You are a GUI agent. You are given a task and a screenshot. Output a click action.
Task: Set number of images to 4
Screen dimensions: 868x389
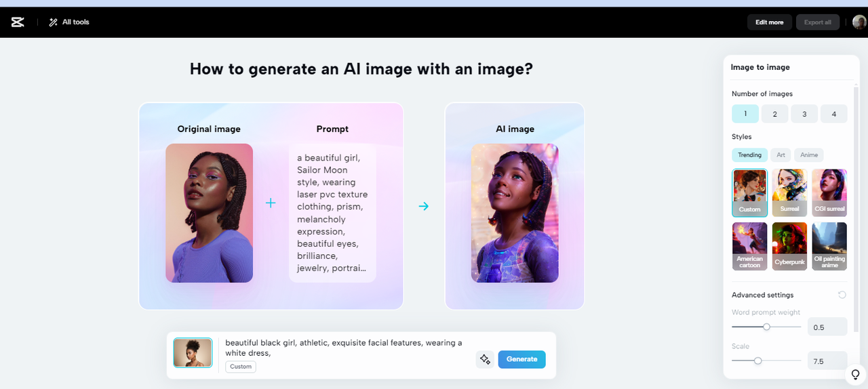833,114
